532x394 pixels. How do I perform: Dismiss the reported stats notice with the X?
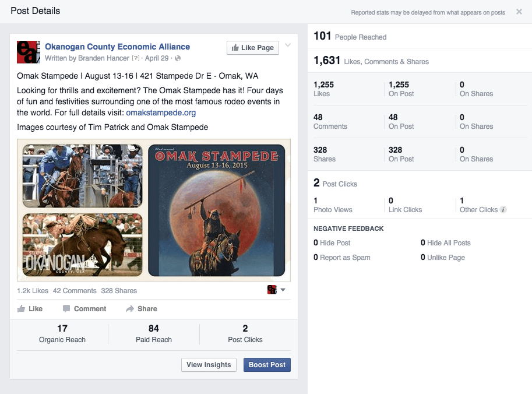click(x=519, y=12)
